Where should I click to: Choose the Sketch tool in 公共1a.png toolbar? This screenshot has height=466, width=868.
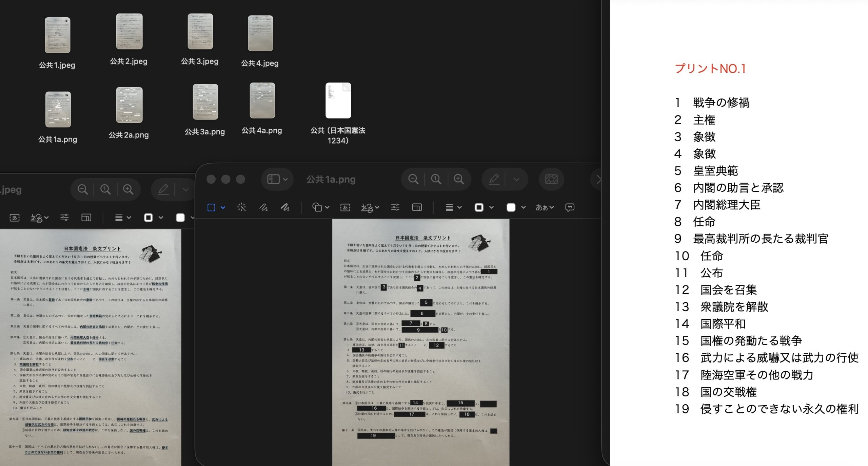(263, 207)
